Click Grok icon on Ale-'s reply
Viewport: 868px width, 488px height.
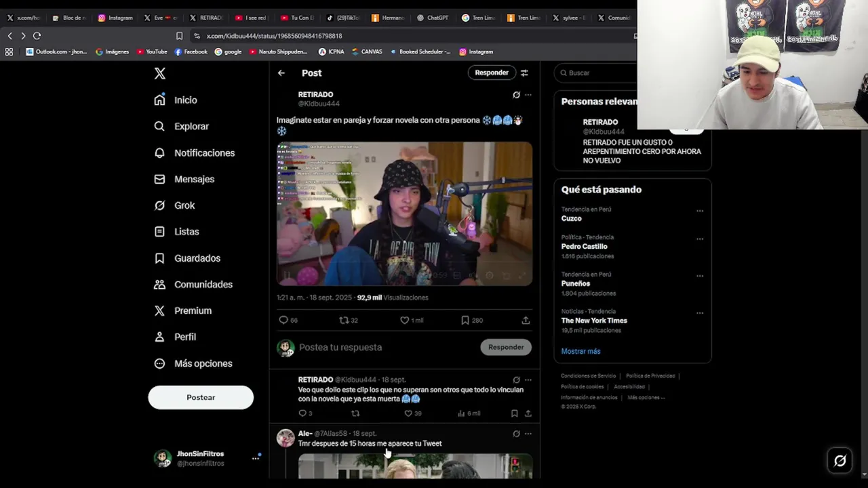coord(516,434)
